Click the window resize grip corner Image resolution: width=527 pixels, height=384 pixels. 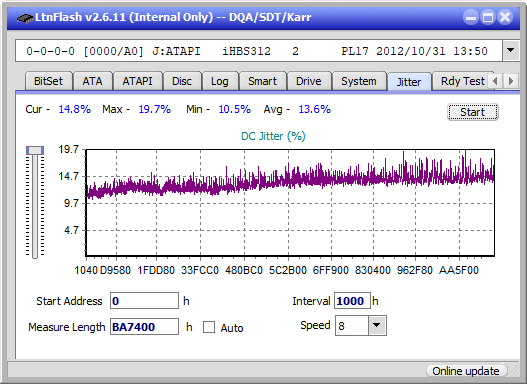(x=513, y=371)
